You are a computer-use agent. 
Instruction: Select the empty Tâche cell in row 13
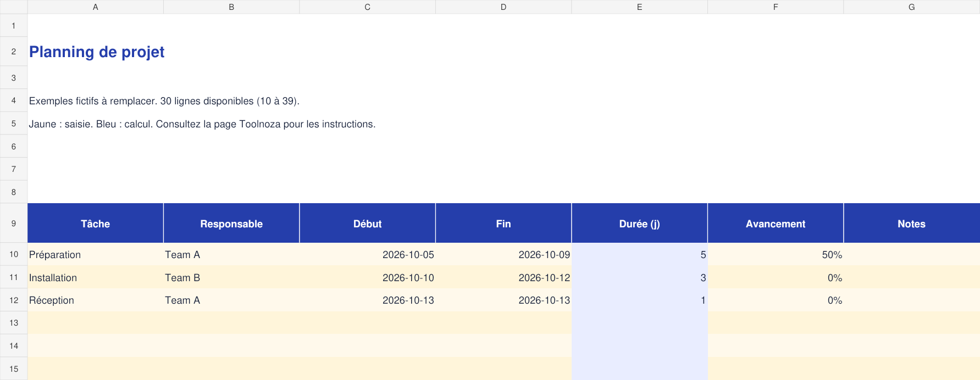click(x=96, y=323)
